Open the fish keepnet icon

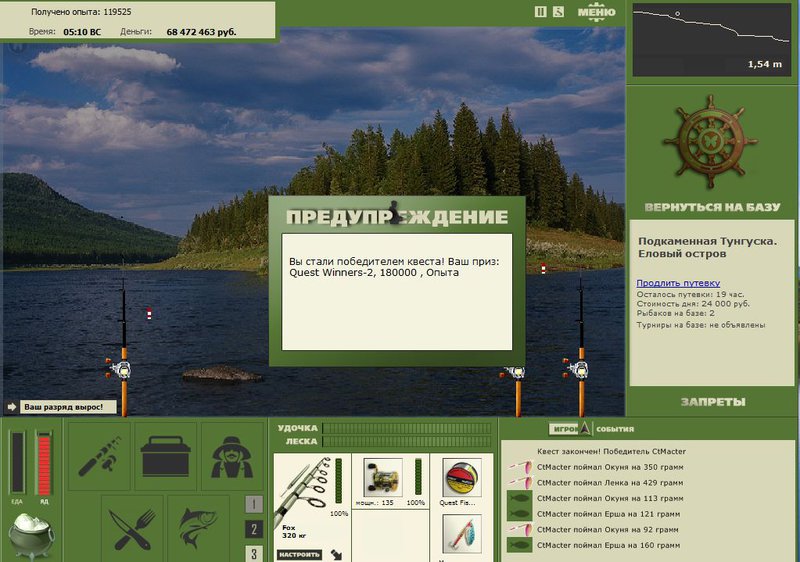tap(198, 528)
